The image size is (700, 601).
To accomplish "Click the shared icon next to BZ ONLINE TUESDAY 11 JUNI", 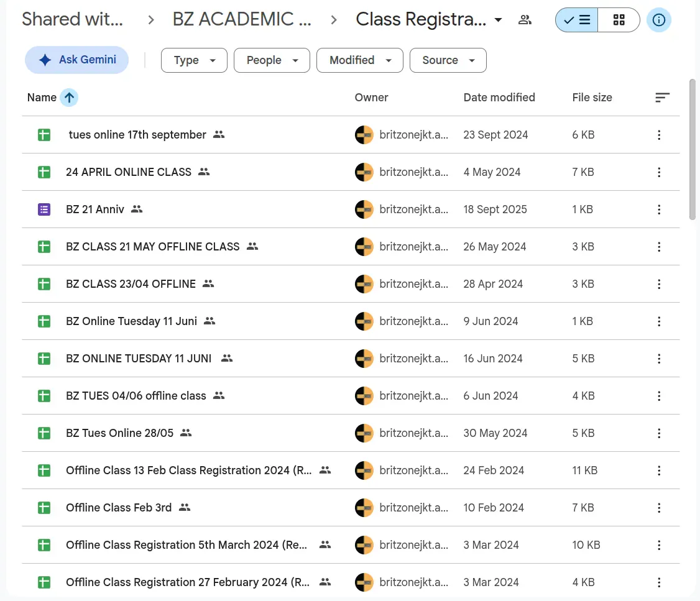I will click(227, 358).
